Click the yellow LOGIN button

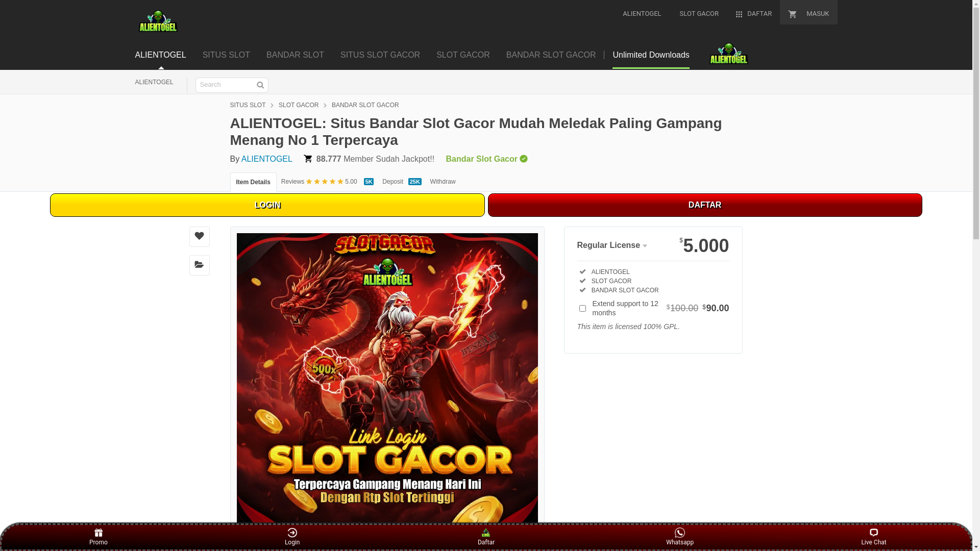pos(267,205)
